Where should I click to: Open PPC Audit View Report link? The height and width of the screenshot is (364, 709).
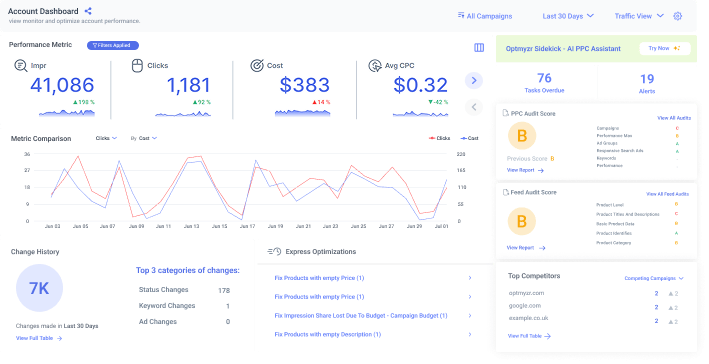tap(525, 170)
